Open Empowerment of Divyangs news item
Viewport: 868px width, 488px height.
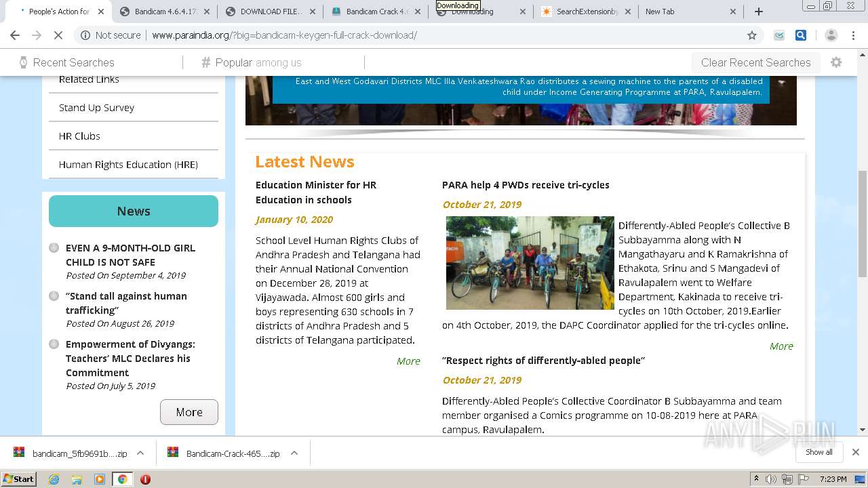click(x=130, y=359)
